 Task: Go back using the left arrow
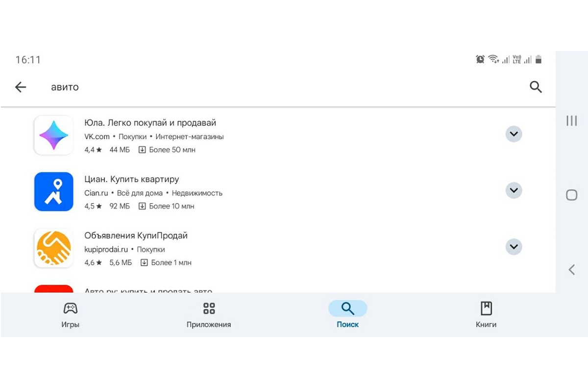(21, 87)
